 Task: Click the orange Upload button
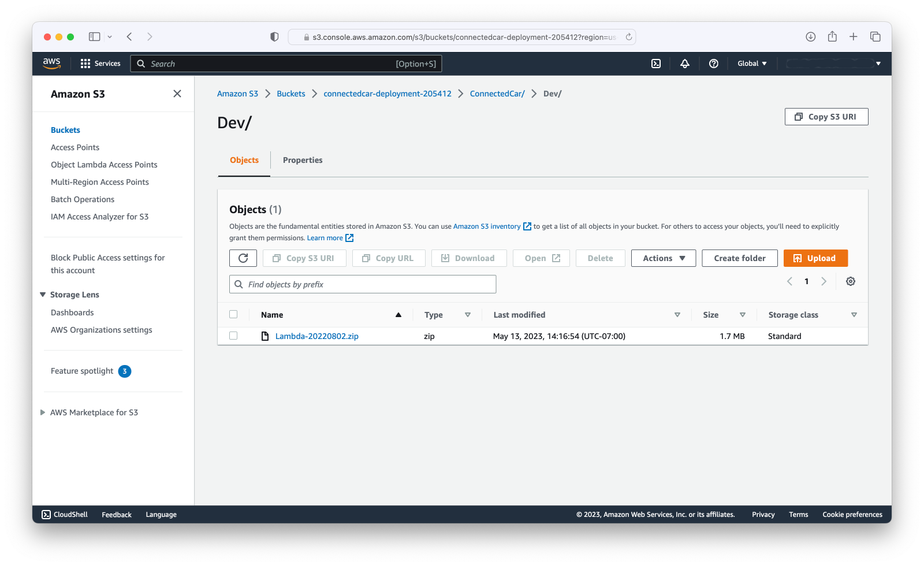tap(815, 258)
